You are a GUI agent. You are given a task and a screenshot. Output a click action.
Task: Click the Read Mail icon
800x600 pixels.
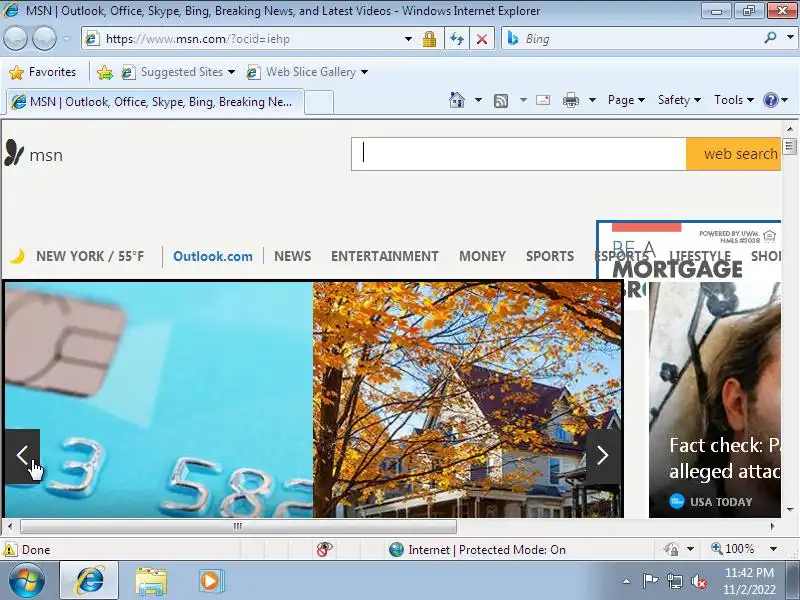(543, 100)
